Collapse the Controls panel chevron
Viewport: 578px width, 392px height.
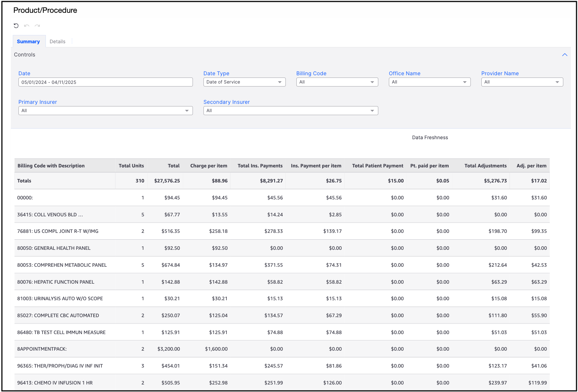coord(564,55)
